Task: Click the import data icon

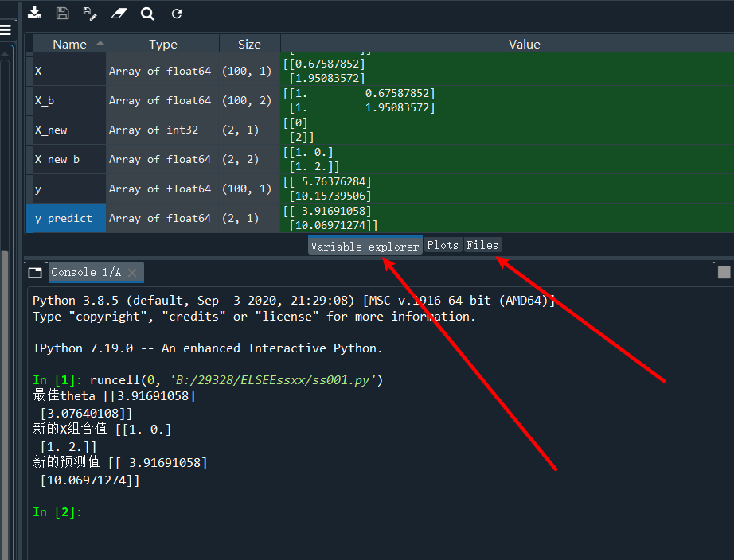Action: (35, 13)
